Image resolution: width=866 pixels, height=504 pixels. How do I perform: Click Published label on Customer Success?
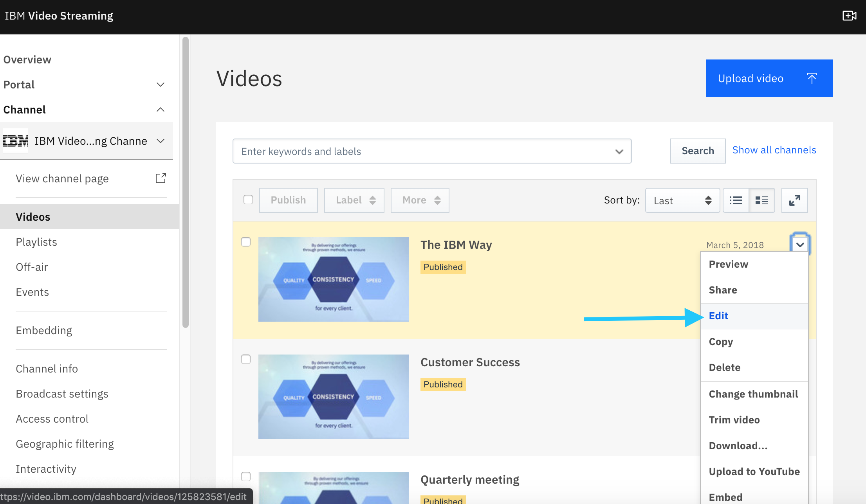(443, 385)
